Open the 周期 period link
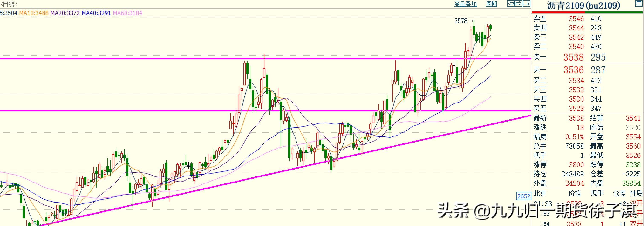This screenshot has height=226, width=644. point(491,4)
